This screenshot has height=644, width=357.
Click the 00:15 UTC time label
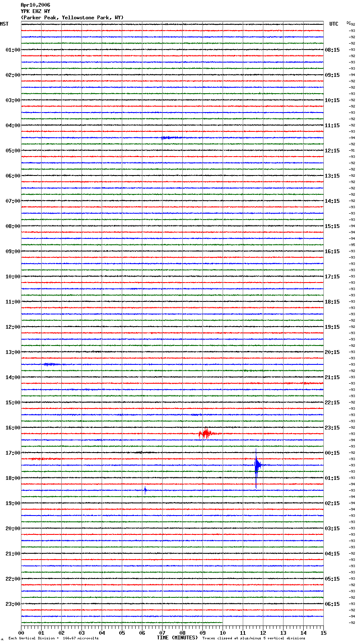point(332,453)
